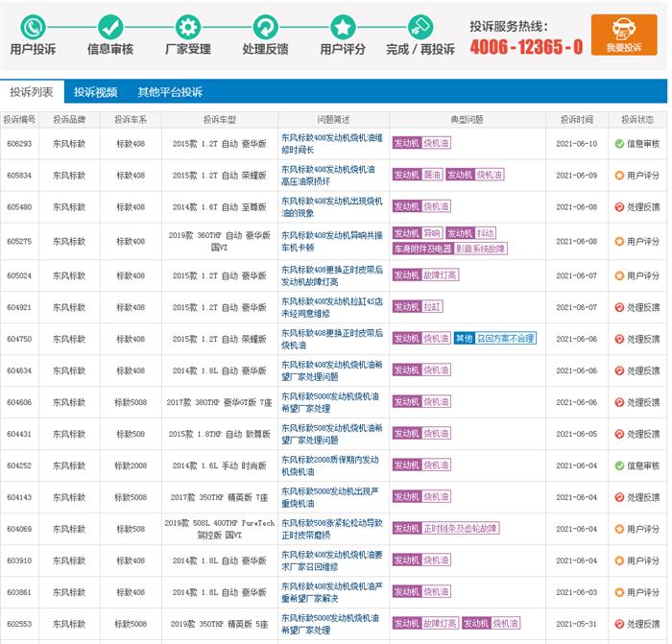This screenshot has height=644, width=672.
Task: Select model cell 2017款 380THP 豪华GT版 7座
Action: coord(220,402)
